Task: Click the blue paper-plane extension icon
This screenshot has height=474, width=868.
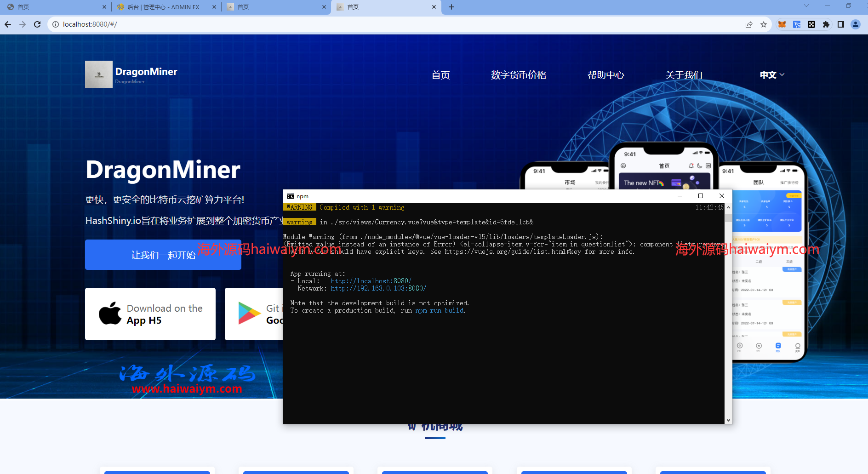Action: tap(797, 24)
